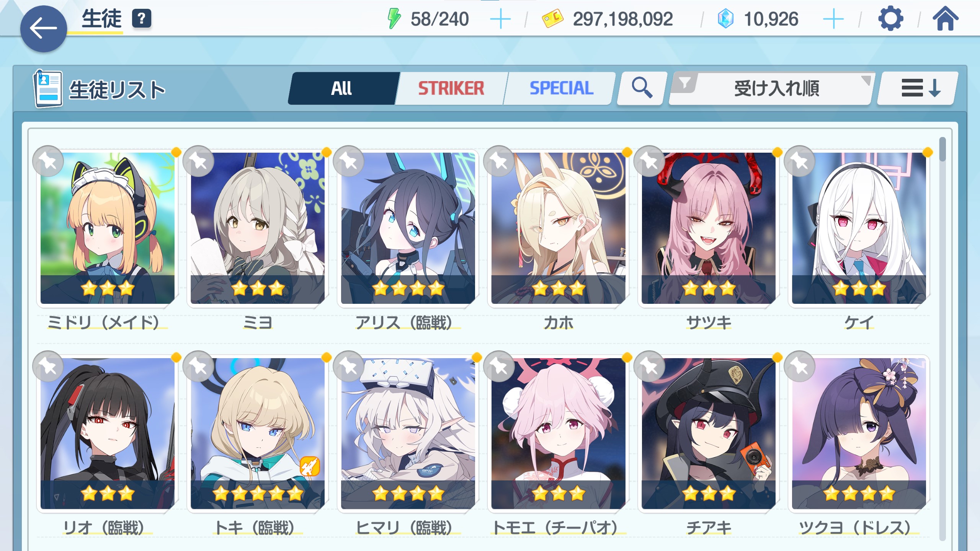Click the filter funnel icon
Viewport: 980px width, 551px height.
tap(684, 83)
